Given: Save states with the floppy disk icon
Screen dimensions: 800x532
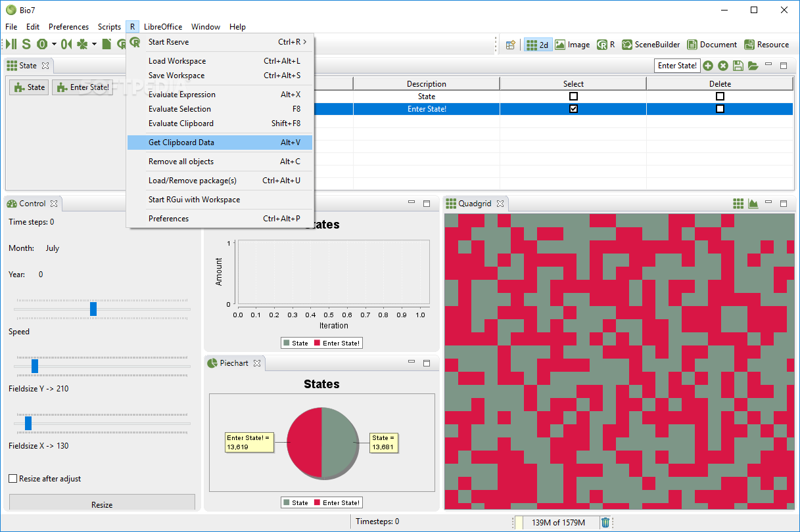Looking at the screenshot, I should (738, 66).
